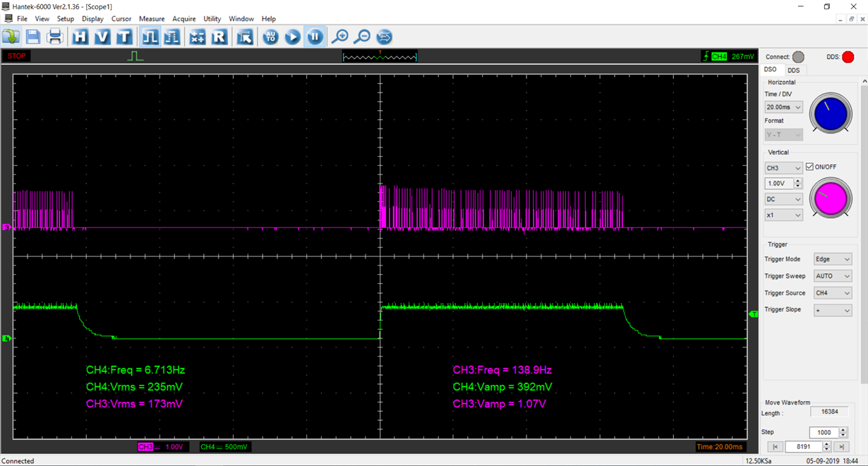The image size is (868, 466).
Task: Increase the Step value with spinner
Action: (843, 429)
